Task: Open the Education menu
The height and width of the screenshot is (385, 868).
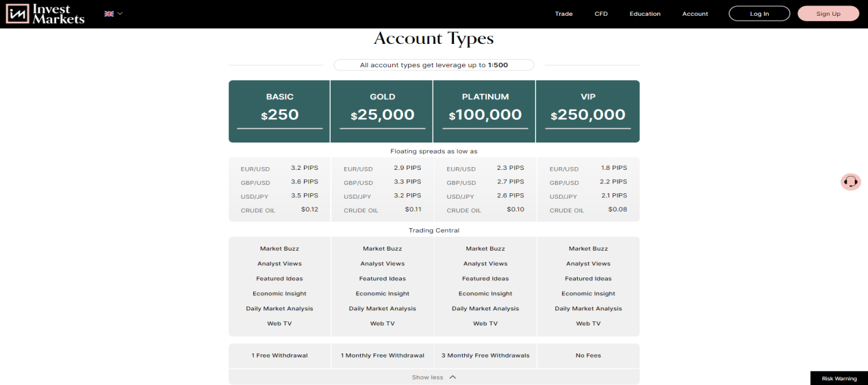Action: pyautogui.click(x=645, y=14)
